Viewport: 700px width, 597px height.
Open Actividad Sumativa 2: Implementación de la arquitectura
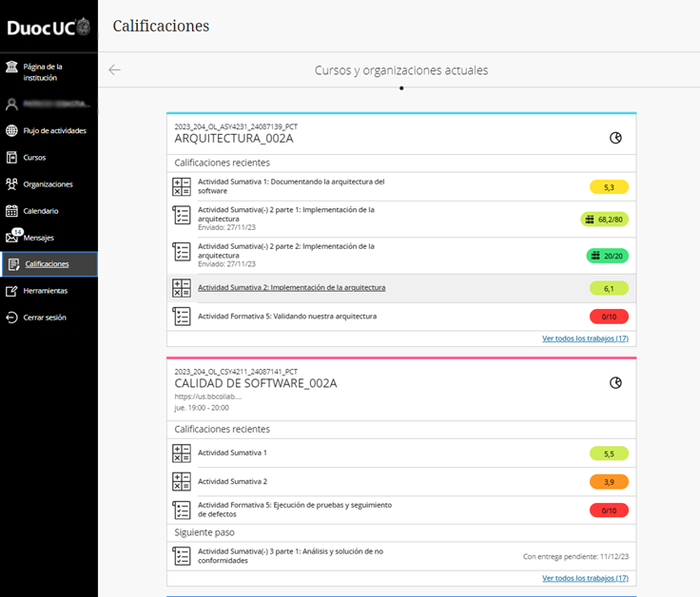click(292, 288)
